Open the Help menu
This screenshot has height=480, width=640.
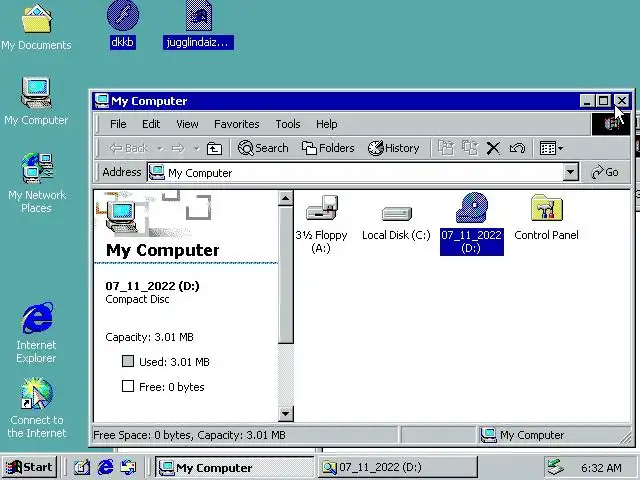tap(327, 124)
